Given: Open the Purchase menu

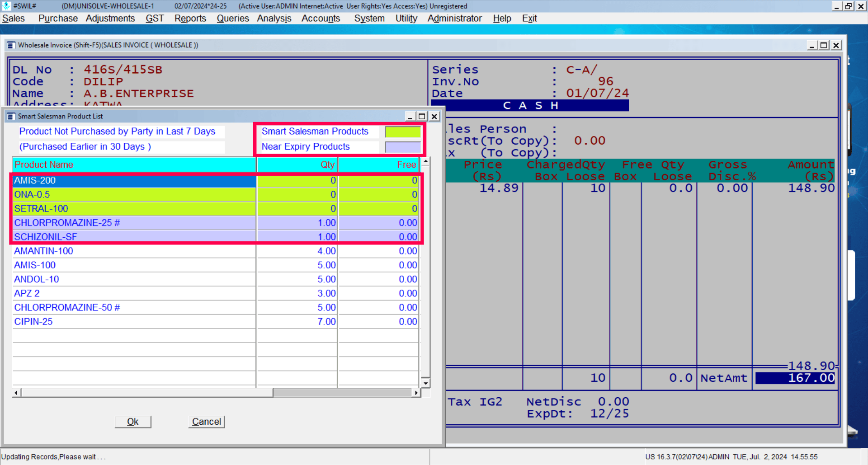Looking at the screenshot, I should [x=58, y=19].
